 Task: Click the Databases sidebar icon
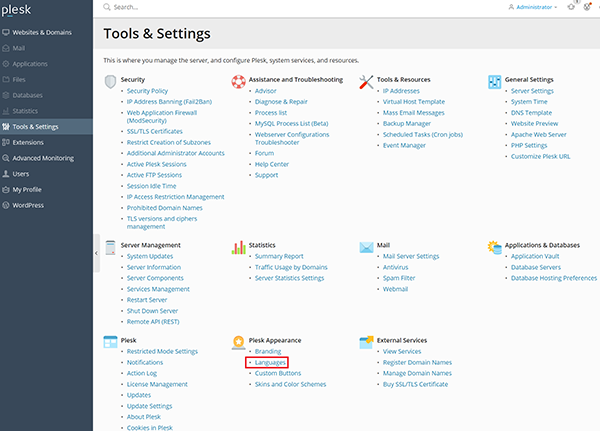point(6,95)
